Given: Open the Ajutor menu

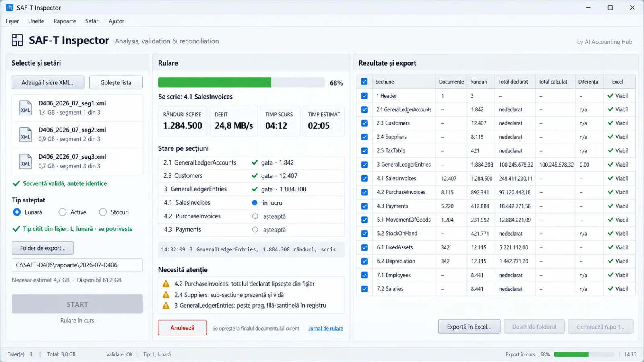Looking at the screenshot, I should pos(116,21).
